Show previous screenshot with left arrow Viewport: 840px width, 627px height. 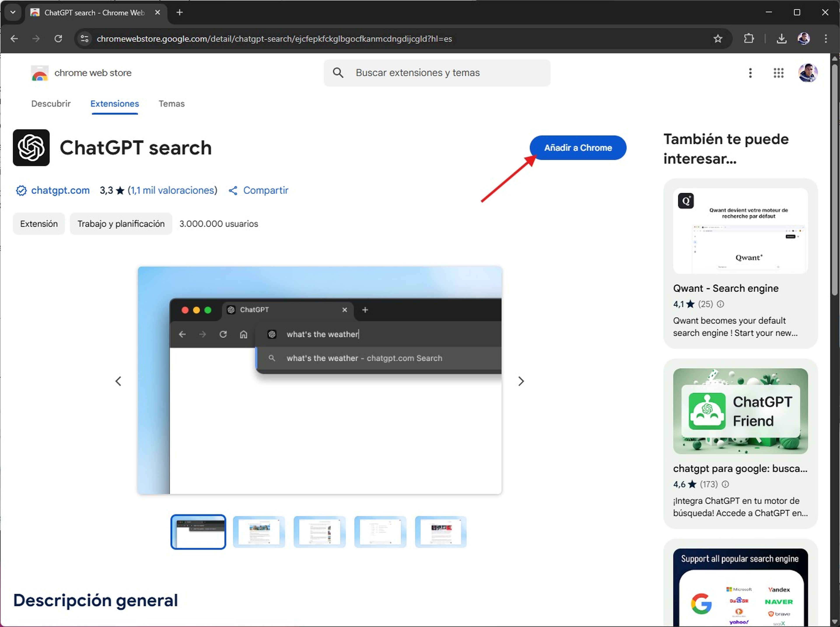118,381
